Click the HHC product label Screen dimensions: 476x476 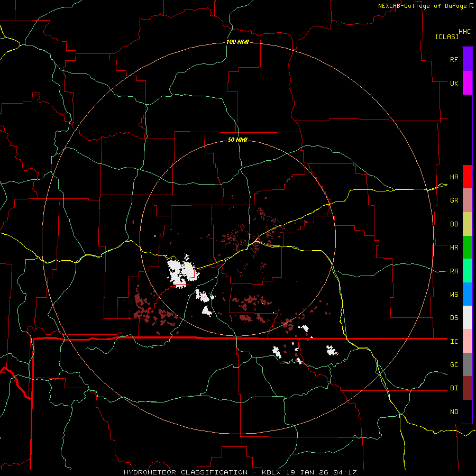(465, 32)
